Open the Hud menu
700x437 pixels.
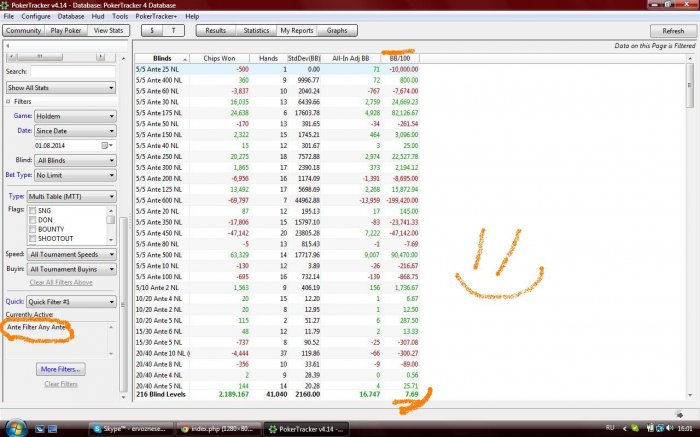point(98,17)
